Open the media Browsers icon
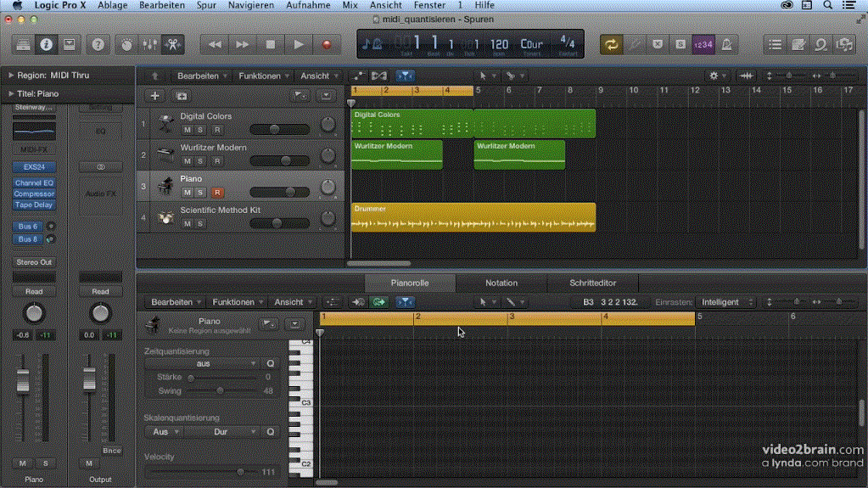 coord(845,44)
